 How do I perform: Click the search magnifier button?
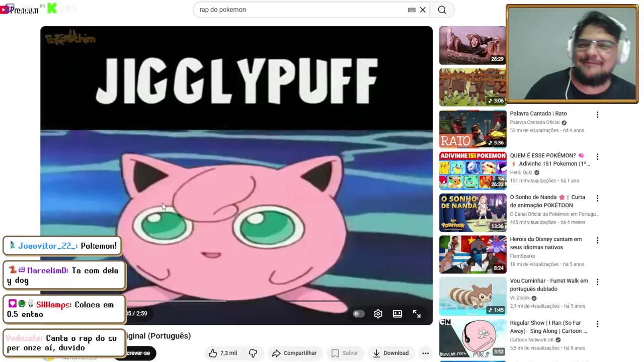tap(442, 10)
